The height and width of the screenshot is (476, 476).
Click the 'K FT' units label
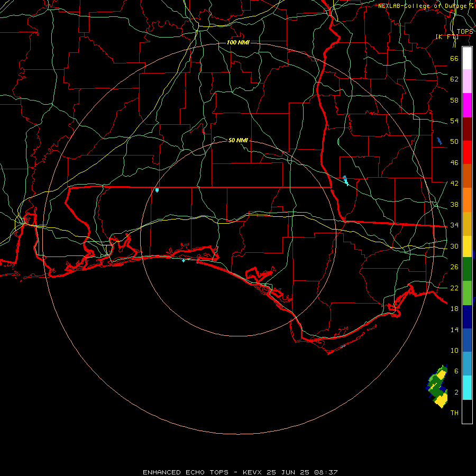(x=447, y=37)
